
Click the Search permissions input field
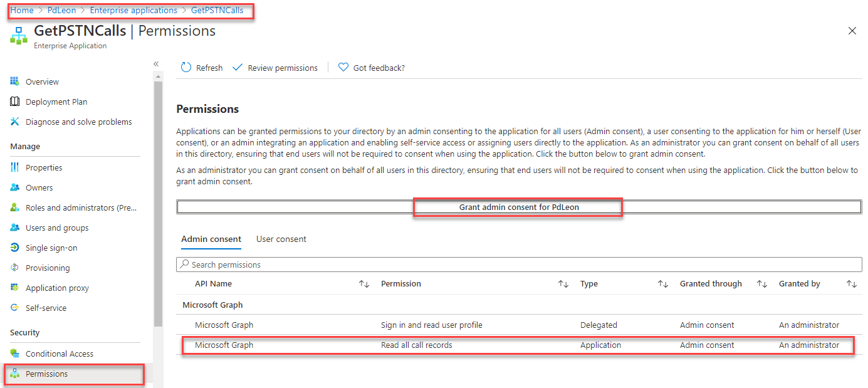[x=439, y=264]
